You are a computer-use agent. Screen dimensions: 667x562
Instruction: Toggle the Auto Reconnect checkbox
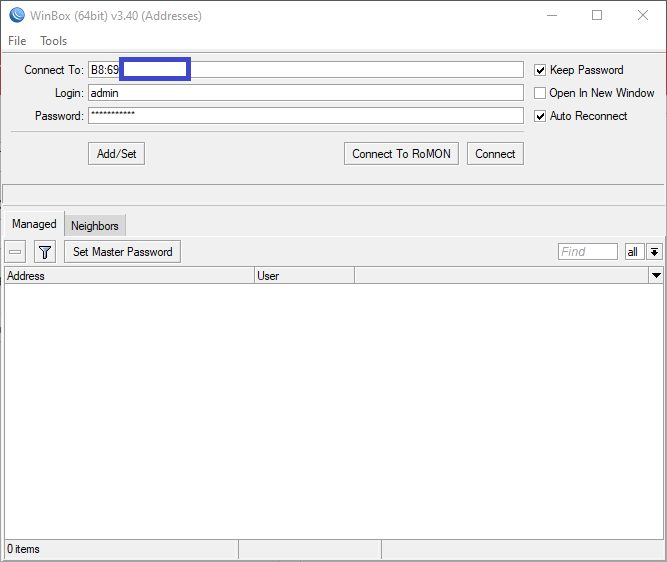coord(540,116)
